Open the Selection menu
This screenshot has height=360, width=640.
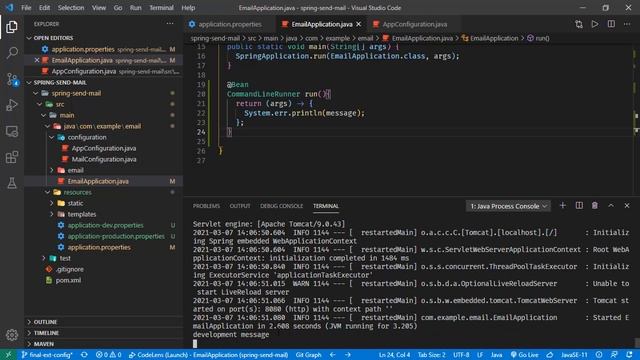[x=71, y=8]
